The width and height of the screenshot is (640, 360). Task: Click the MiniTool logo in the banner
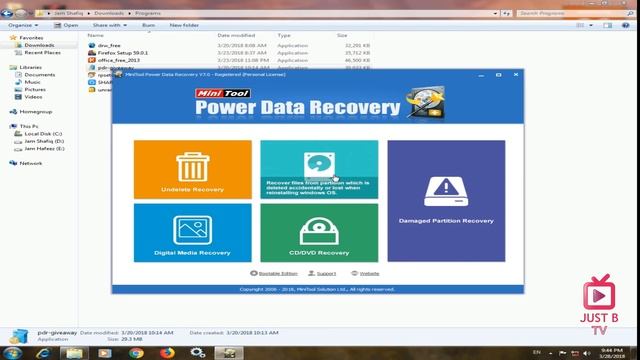[x=223, y=93]
